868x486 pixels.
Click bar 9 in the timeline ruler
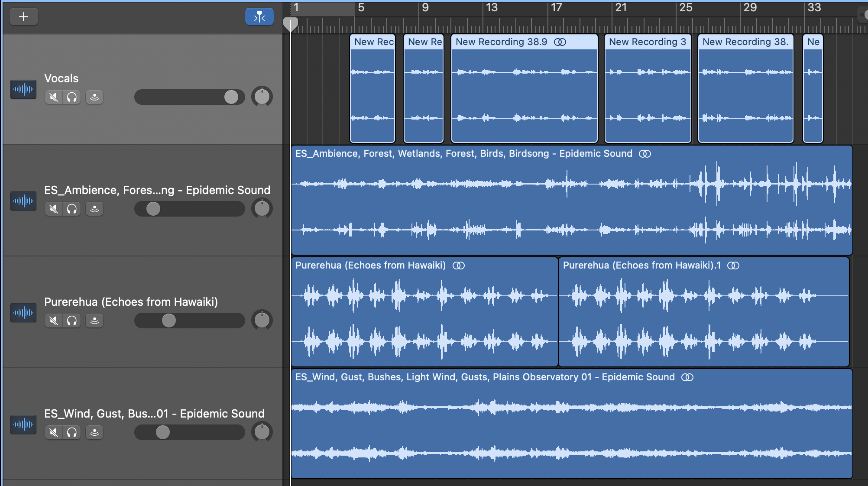425,7
